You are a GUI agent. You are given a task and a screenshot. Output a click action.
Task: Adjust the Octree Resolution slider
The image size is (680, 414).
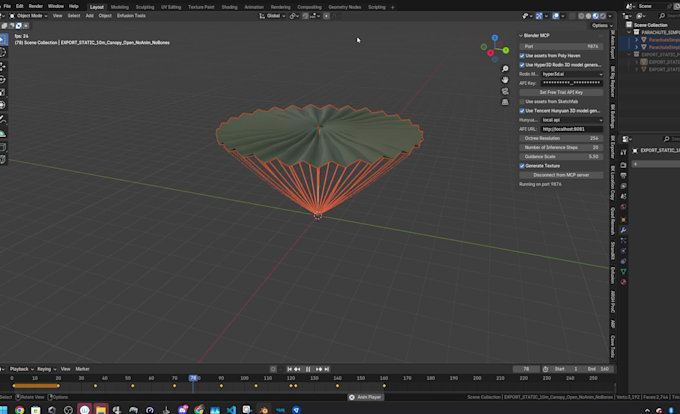[561, 138]
